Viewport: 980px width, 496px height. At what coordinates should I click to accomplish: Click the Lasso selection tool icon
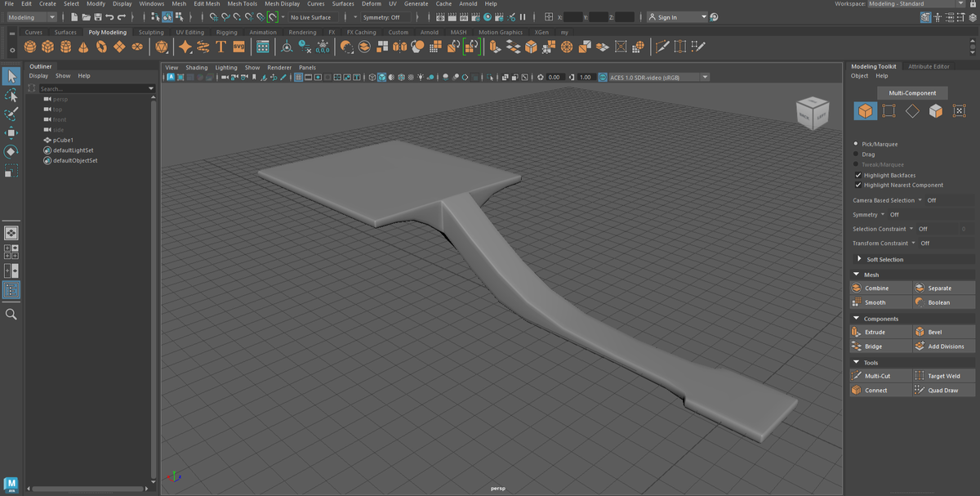click(x=11, y=95)
